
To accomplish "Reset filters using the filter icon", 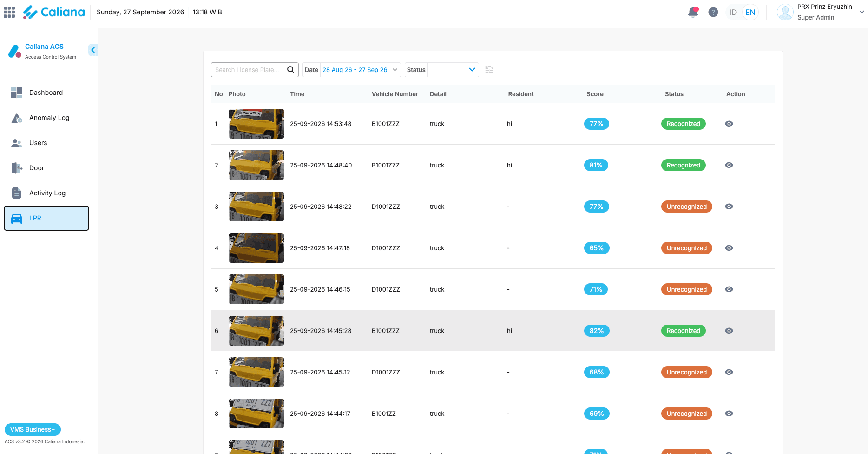I will (489, 70).
